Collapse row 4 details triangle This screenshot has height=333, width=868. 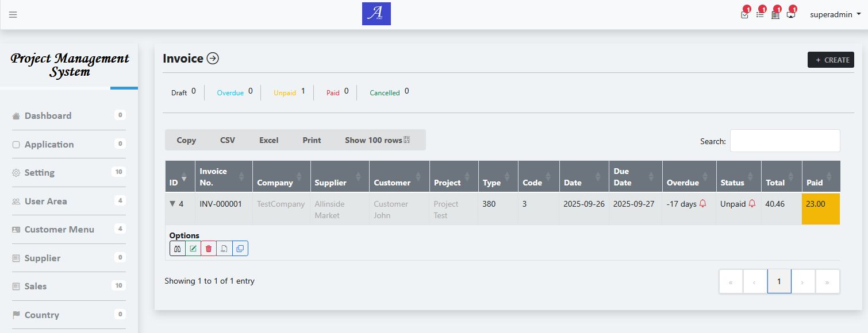tap(172, 203)
